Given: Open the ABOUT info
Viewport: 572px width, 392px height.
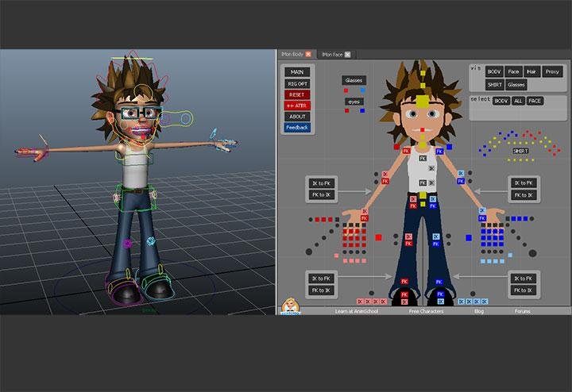Looking at the screenshot, I should click(x=297, y=117).
